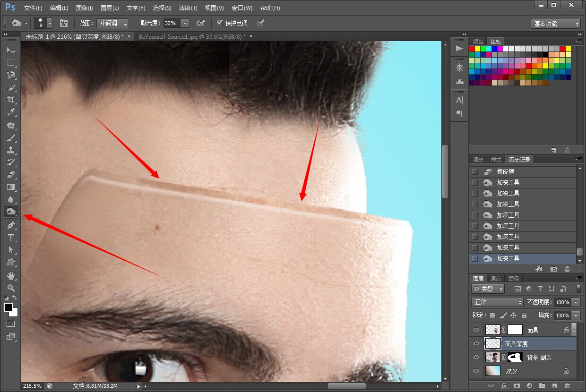Viewport: 586px width, 392px height.
Task: Open the 窗口(W) menu
Action: 242,8
